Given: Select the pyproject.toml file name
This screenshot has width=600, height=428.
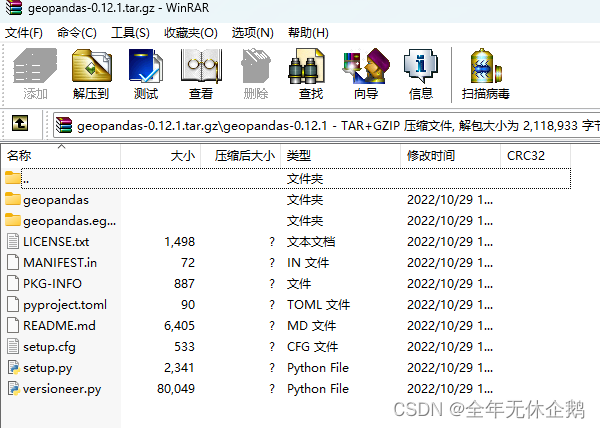Looking at the screenshot, I should tap(65, 305).
